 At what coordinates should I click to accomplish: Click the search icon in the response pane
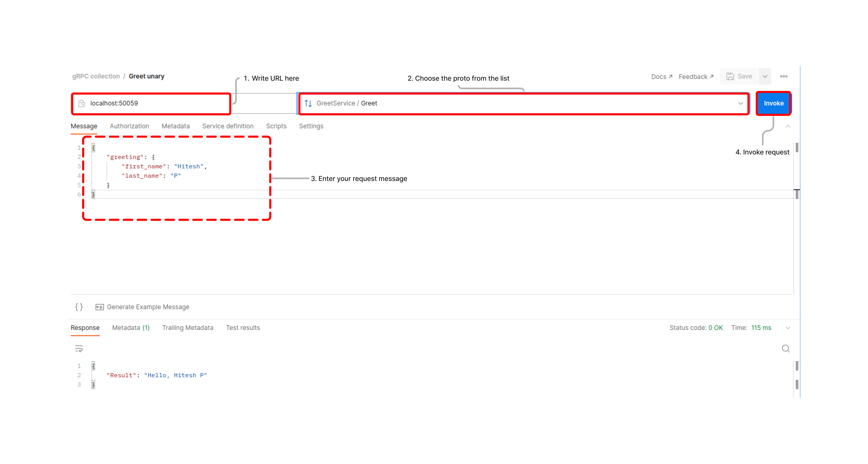pyautogui.click(x=786, y=349)
